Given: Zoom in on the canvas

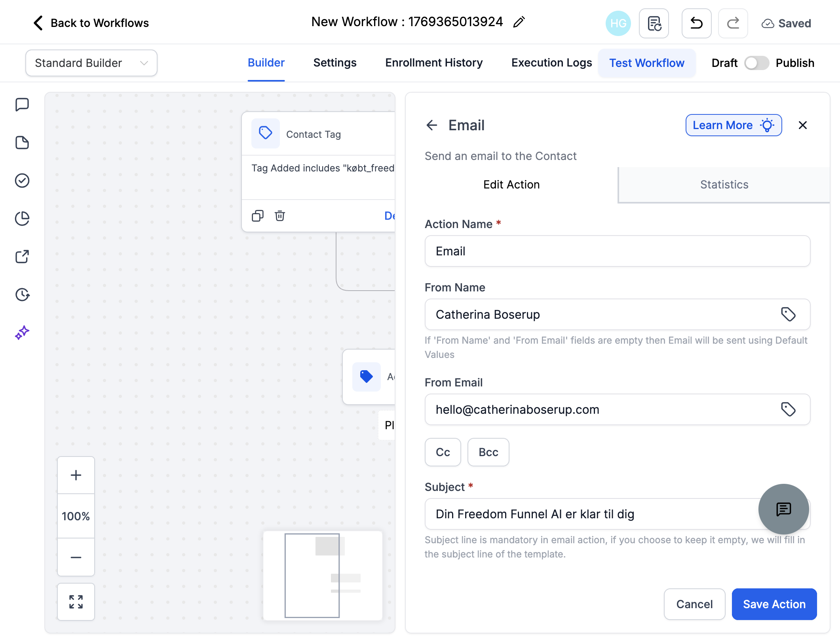Looking at the screenshot, I should pos(76,475).
